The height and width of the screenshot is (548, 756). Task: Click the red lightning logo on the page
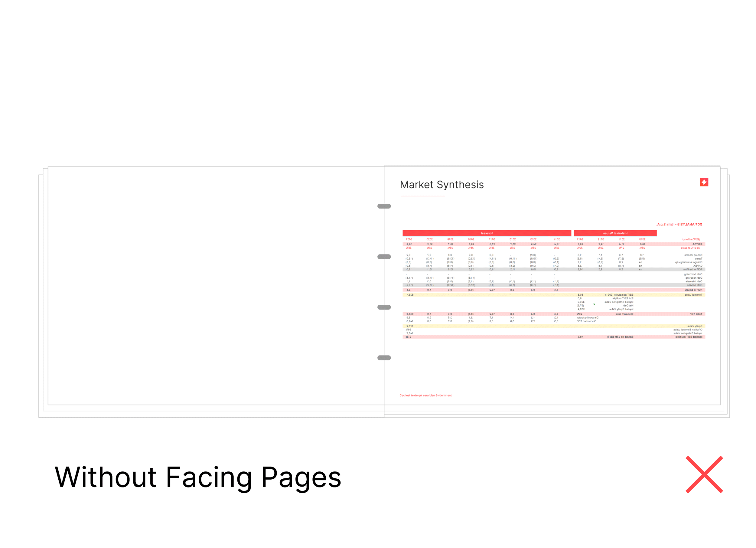click(704, 182)
